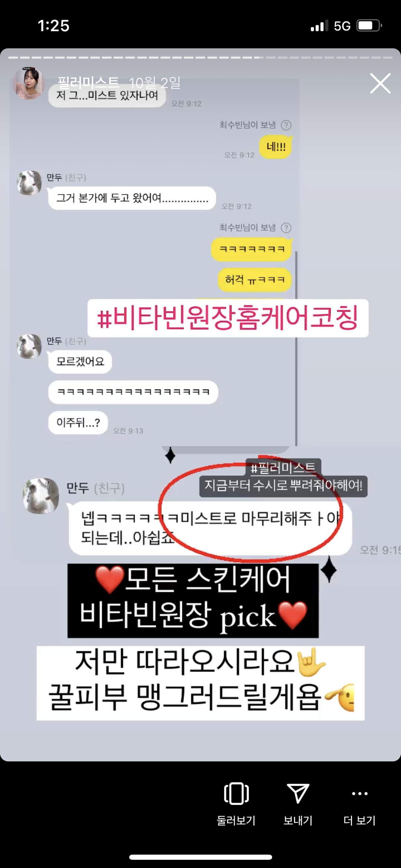Close the story with the X button
This screenshot has height=868, width=401.
coord(380,83)
